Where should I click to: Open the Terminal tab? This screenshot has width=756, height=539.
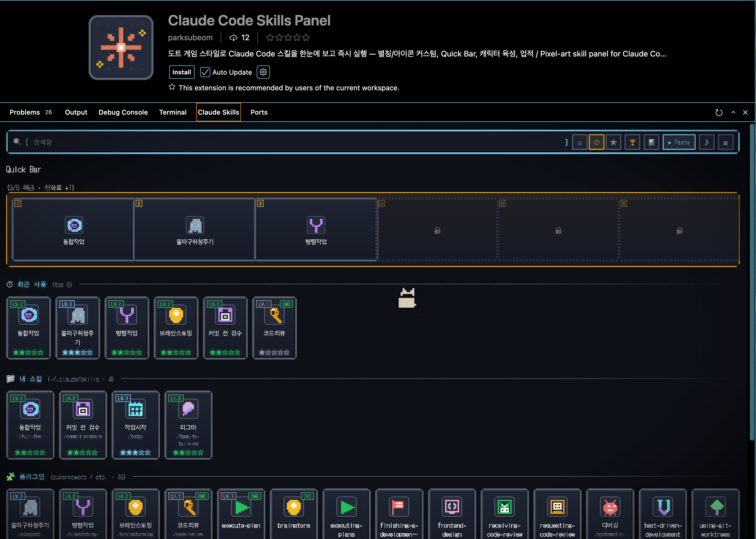[173, 112]
